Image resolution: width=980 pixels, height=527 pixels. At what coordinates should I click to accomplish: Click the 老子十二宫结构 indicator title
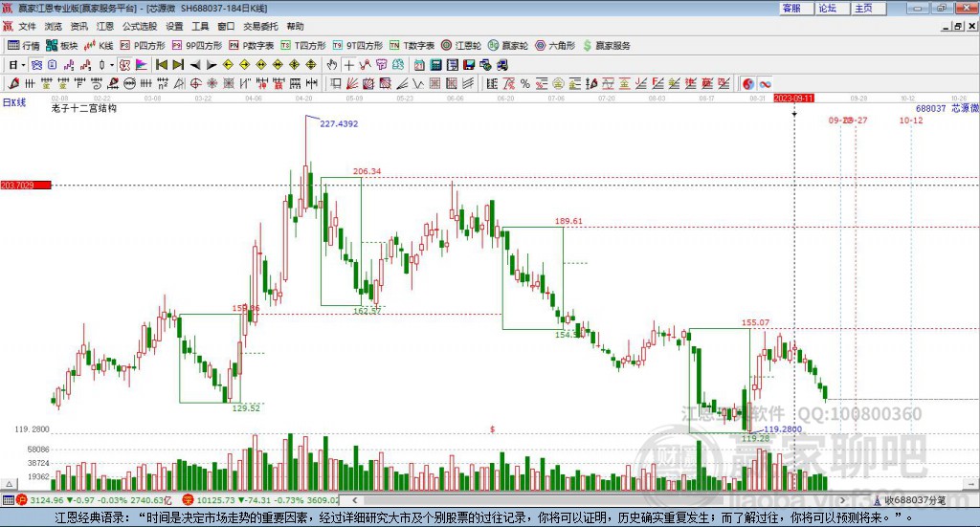tap(84, 108)
